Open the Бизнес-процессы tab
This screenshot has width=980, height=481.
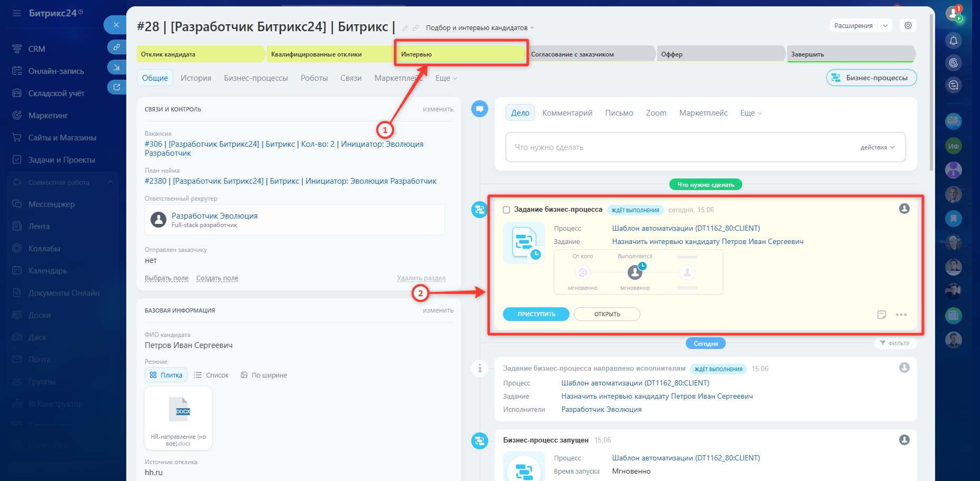pos(256,78)
